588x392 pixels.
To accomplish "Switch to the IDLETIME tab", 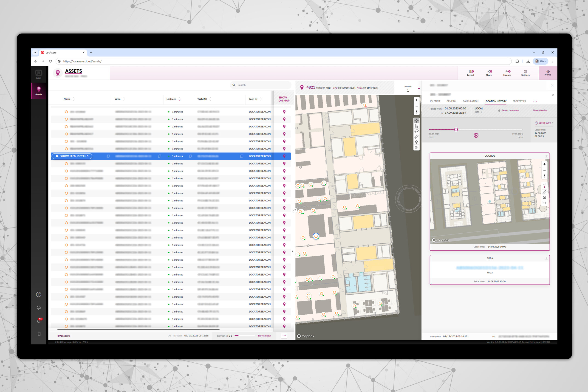I will point(435,101).
